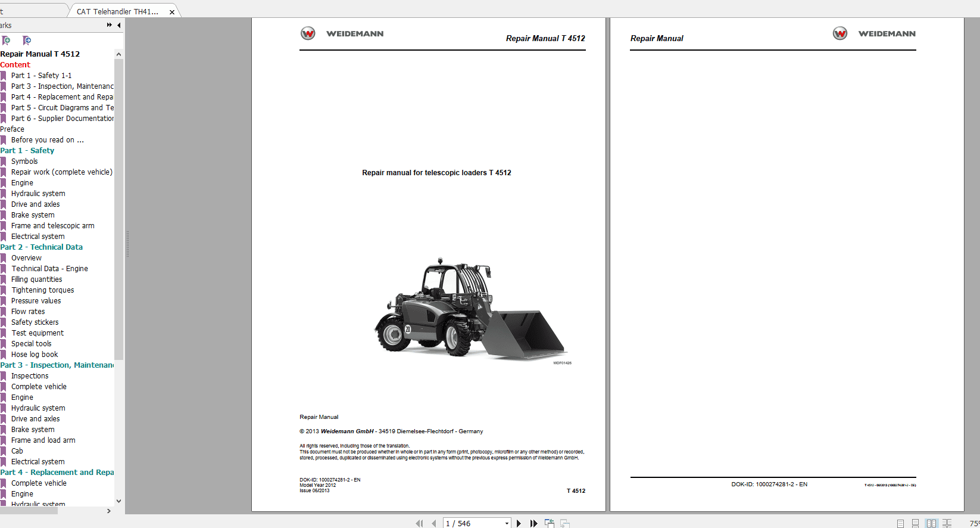Jump to last page button

tap(534, 523)
